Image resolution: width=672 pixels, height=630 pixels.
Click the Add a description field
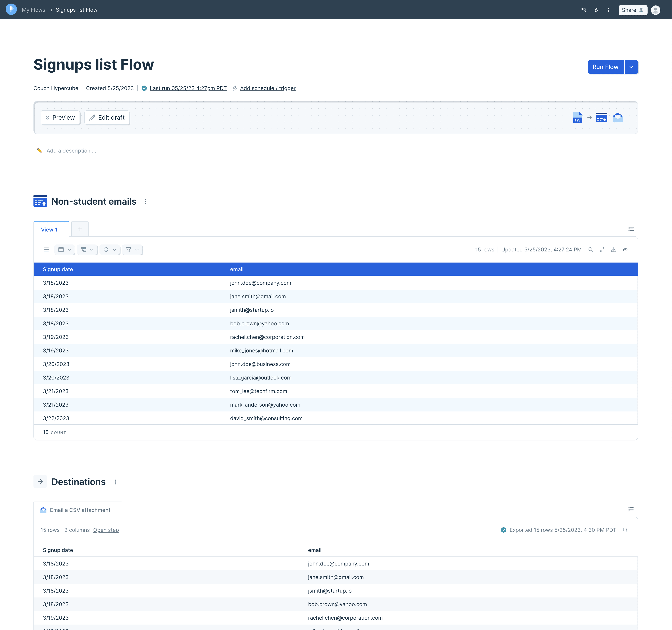[71, 151]
